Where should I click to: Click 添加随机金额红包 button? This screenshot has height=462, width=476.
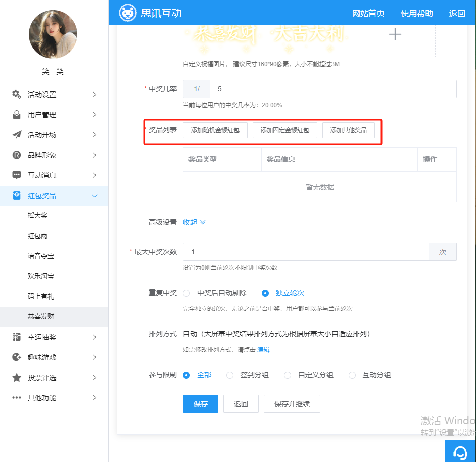click(x=215, y=130)
